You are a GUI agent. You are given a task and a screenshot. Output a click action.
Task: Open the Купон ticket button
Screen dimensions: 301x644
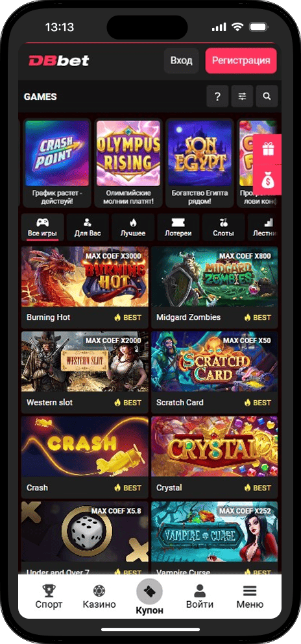[149, 591]
